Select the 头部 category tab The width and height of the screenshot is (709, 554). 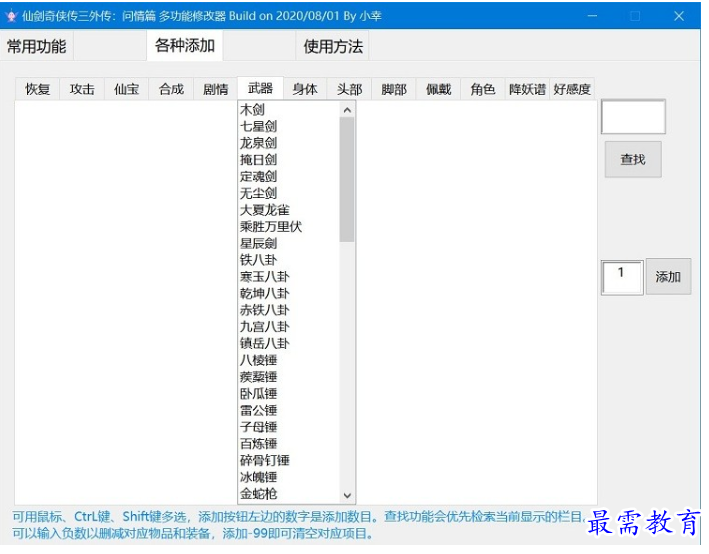point(349,89)
